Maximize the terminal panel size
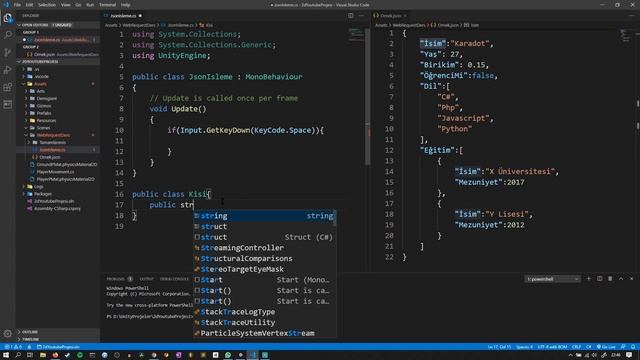Screen dimensions: 640x360 pyautogui.click(x=621, y=279)
